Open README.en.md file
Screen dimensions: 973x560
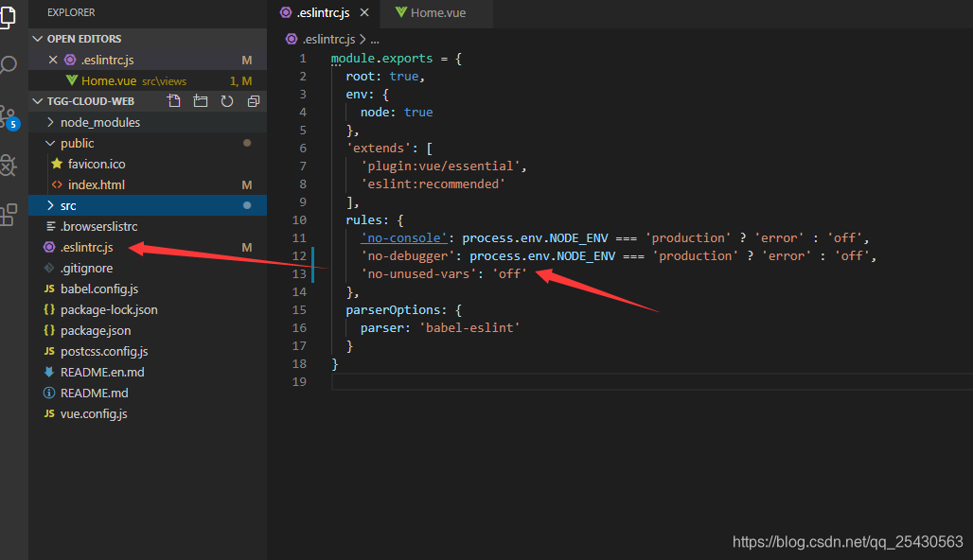pos(148,372)
